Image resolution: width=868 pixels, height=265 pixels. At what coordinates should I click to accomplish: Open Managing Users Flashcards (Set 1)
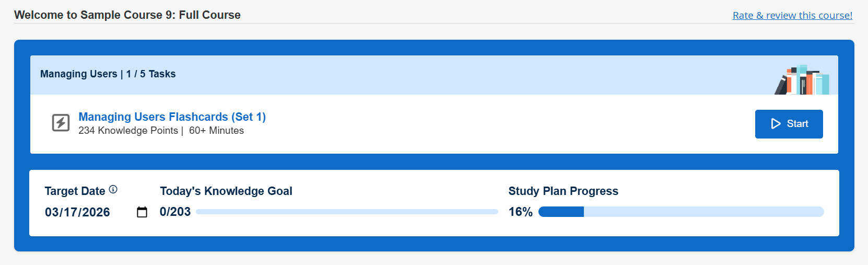172,117
